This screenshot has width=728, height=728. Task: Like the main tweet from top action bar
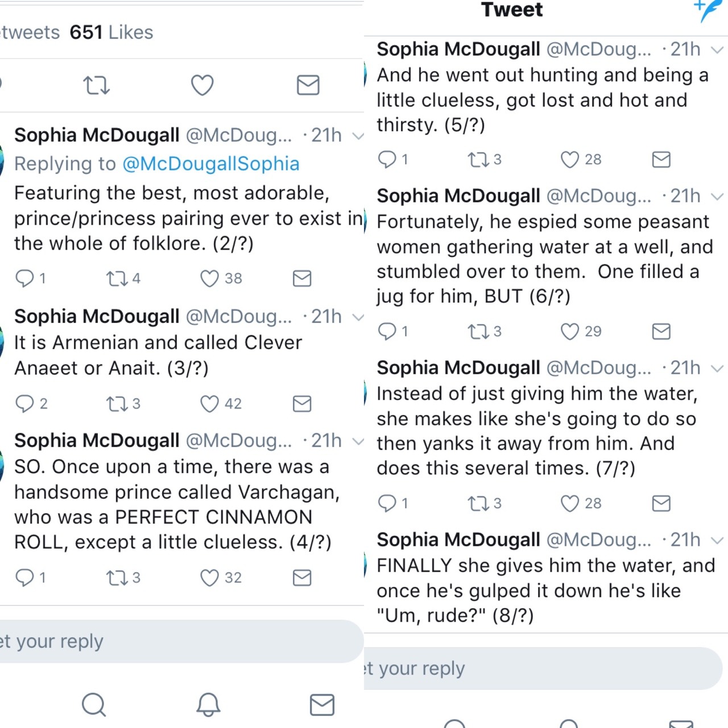coord(202,85)
